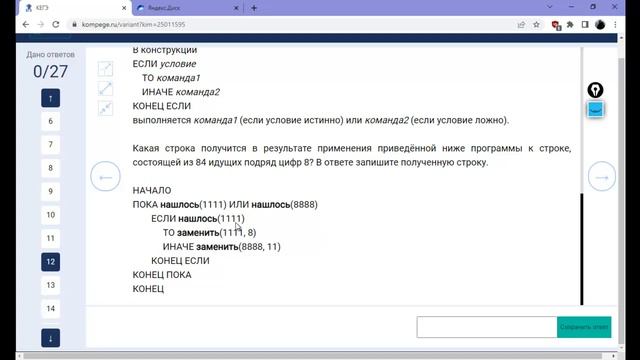
Task: Select question 10 in sidebar
Action: click(x=51, y=215)
